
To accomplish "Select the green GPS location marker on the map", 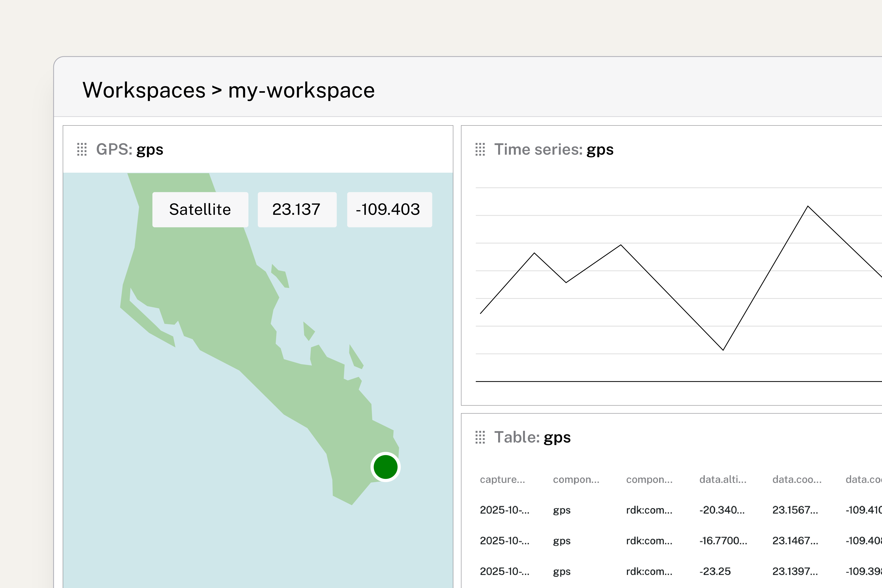I will pos(385,466).
